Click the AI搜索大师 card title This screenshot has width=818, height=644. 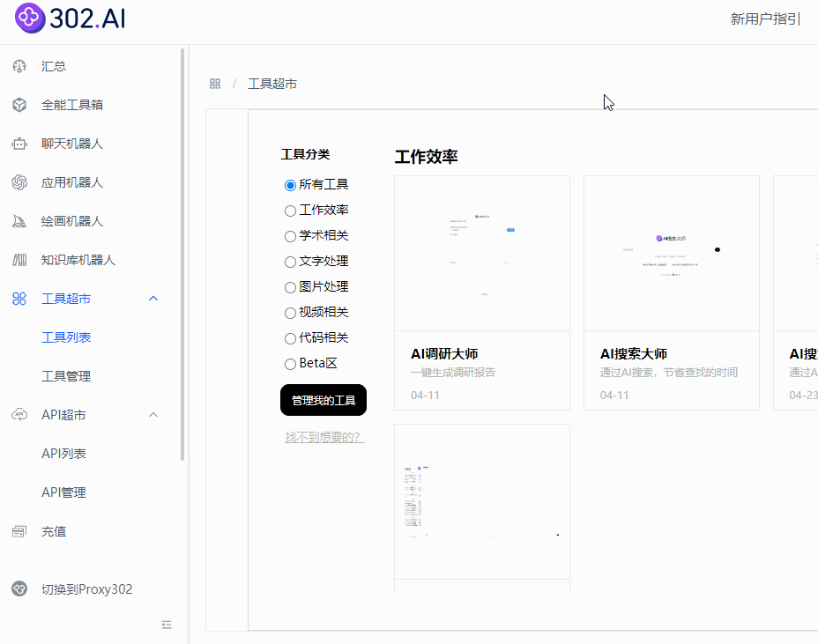click(x=634, y=354)
